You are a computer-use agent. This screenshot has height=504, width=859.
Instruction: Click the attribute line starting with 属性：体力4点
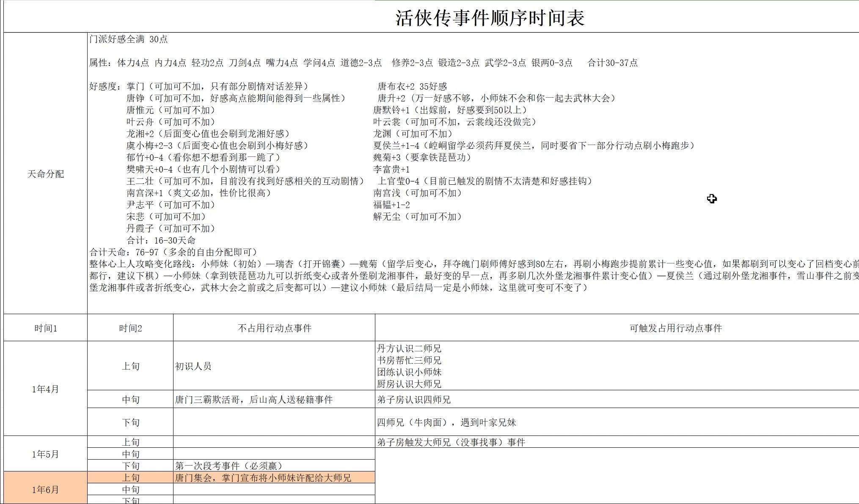[363, 63]
